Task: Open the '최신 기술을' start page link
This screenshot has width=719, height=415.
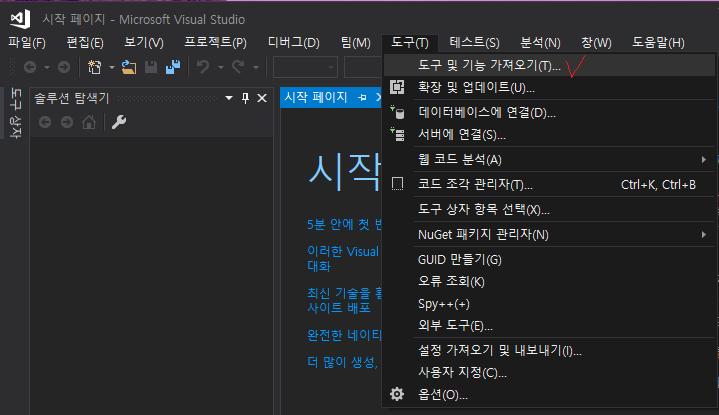Action: (344, 300)
